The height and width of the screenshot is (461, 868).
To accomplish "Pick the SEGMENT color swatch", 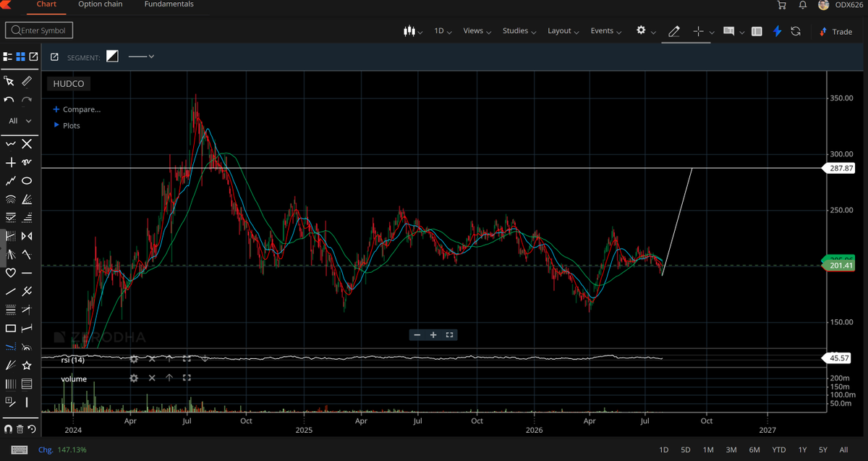I will coord(112,56).
